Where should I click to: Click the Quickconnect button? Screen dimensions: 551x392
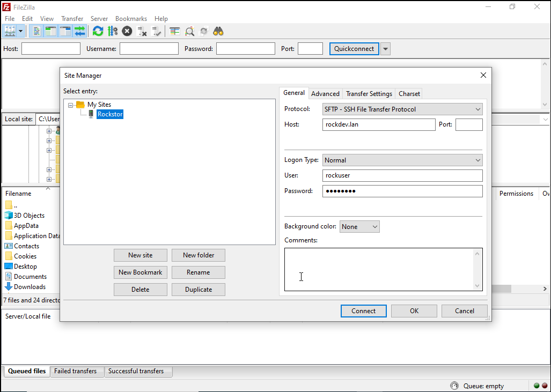354,48
